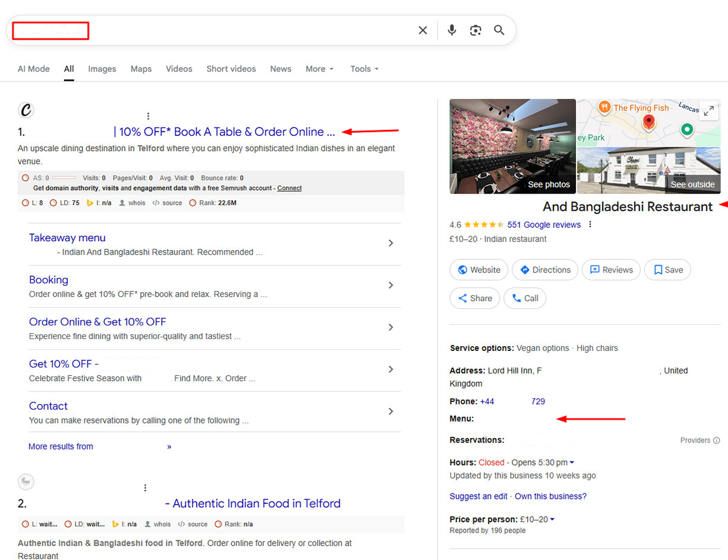Open three-dot options for the first result
The image size is (728, 560).
[x=148, y=116]
